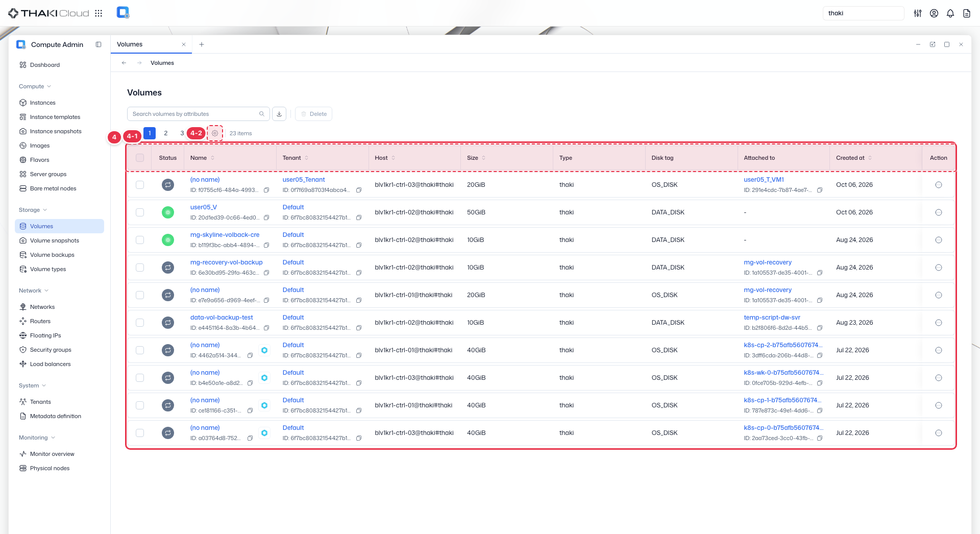980x534 pixels.
Task: Copy ID of mg-skyline-volback-cre volume
Action: 266,245
